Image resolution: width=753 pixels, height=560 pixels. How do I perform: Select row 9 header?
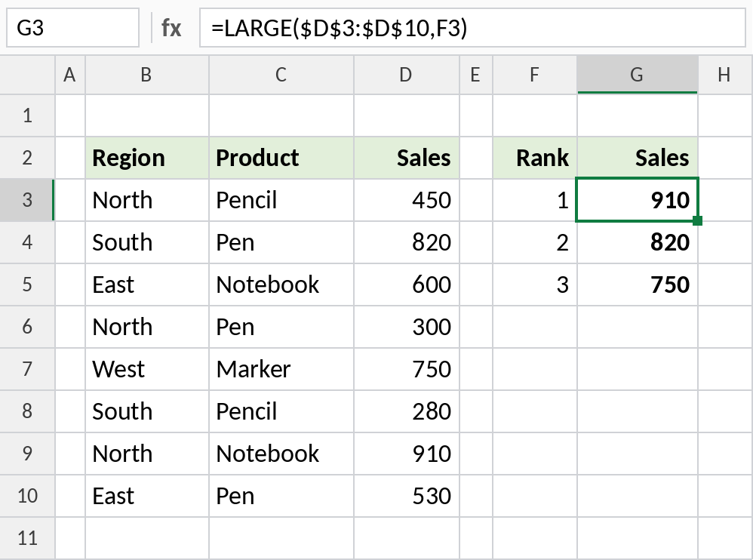pos(27,454)
